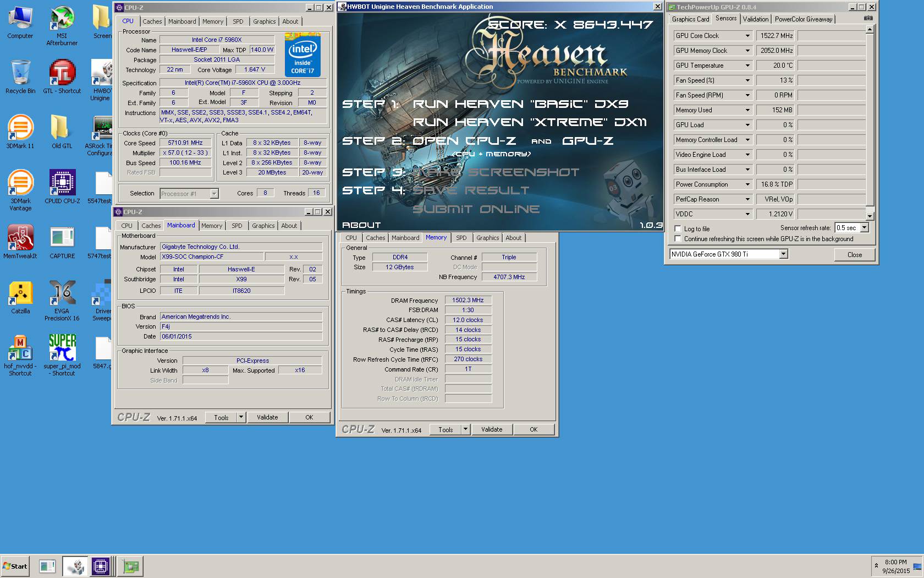Click Tools button in Memory CPU-Z window
This screenshot has height=578, width=924.
pos(446,429)
